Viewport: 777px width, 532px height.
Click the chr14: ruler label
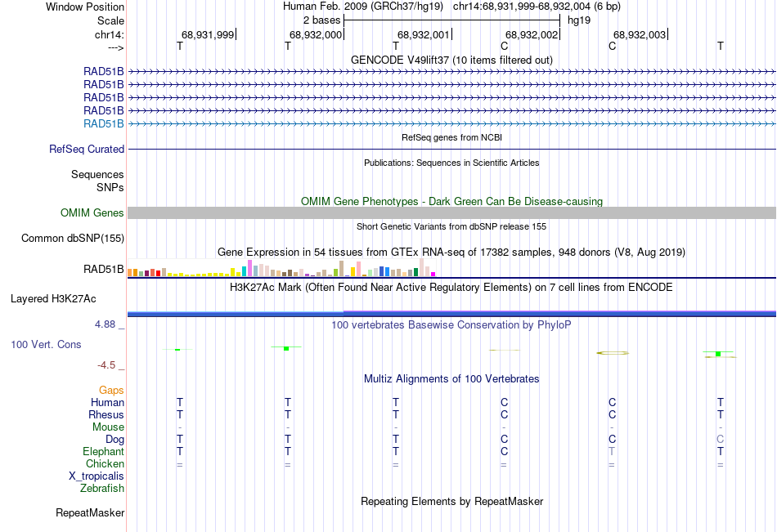coord(109,34)
